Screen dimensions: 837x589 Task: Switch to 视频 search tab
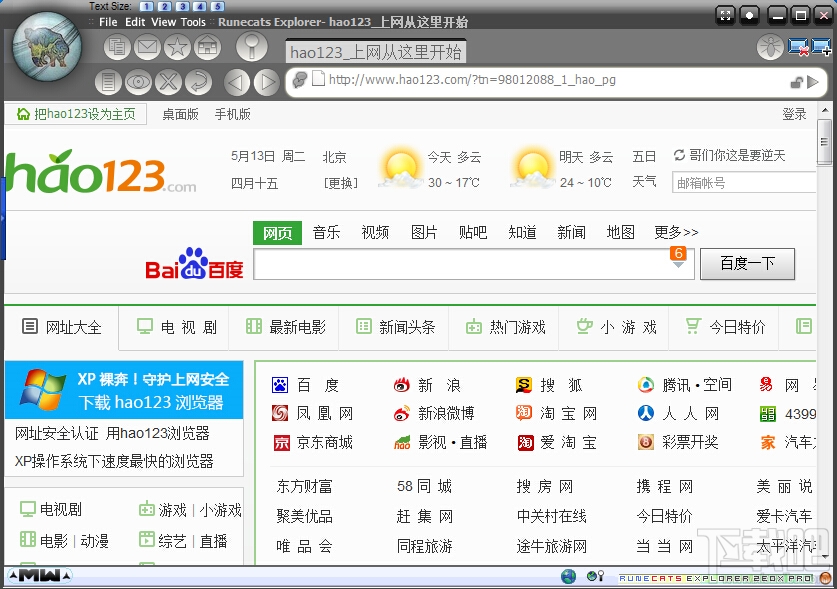point(375,232)
